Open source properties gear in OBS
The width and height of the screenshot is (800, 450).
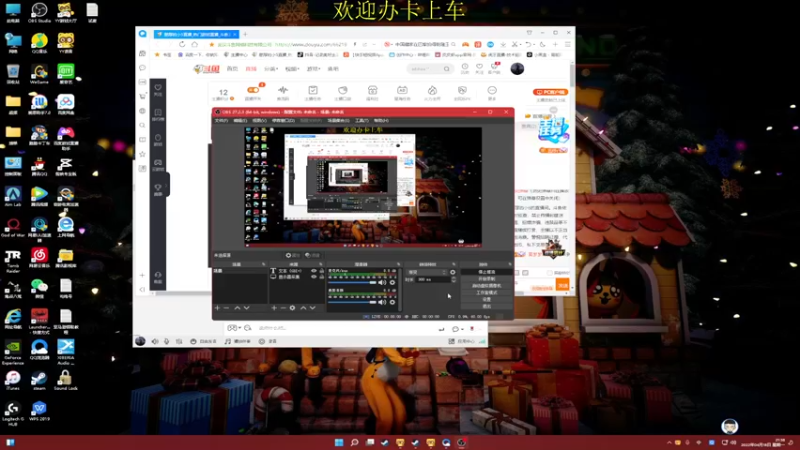tap(292, 308)
